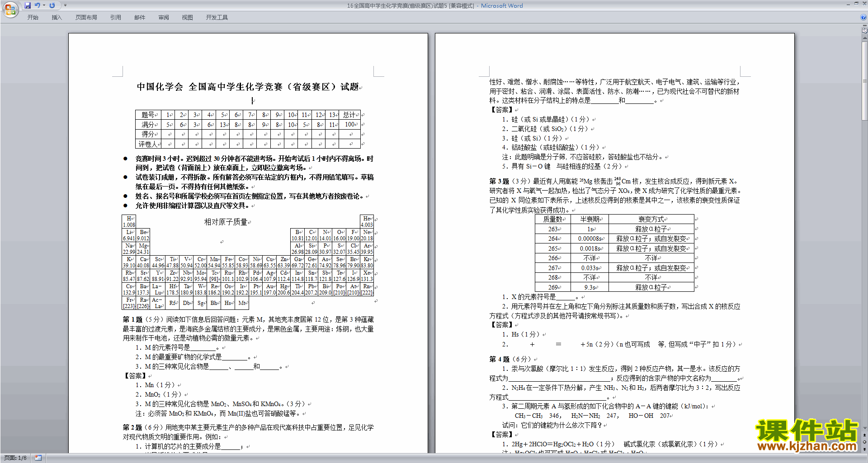Switch to the 引用 tab
The width and height of the screenshot is (868, 463).
coord(115,18)
